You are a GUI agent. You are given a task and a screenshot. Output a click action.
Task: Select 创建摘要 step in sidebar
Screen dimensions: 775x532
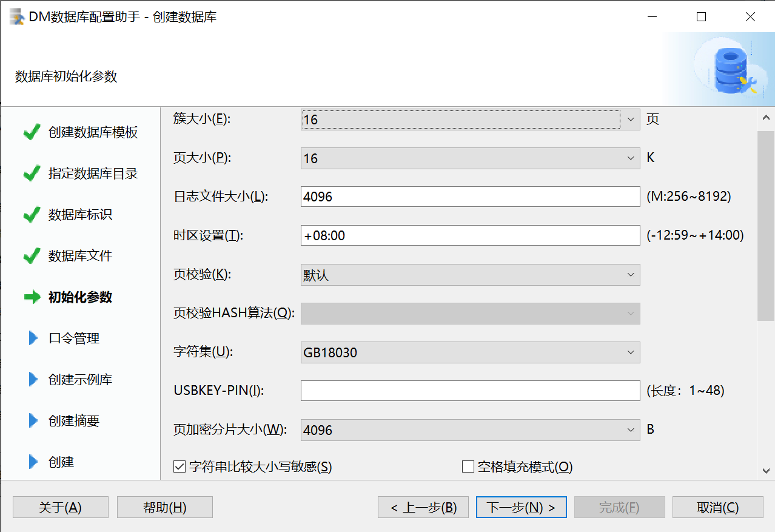click(x=74, y=421)
